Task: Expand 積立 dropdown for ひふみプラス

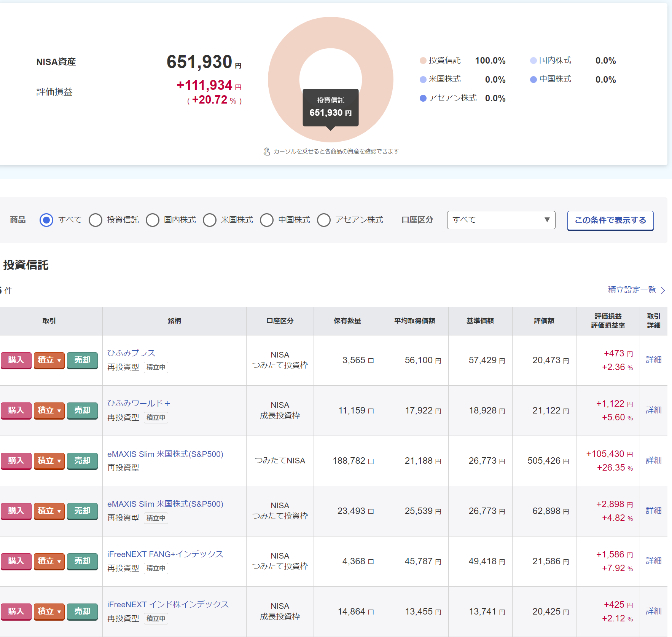Action: (x=49, y=360)
